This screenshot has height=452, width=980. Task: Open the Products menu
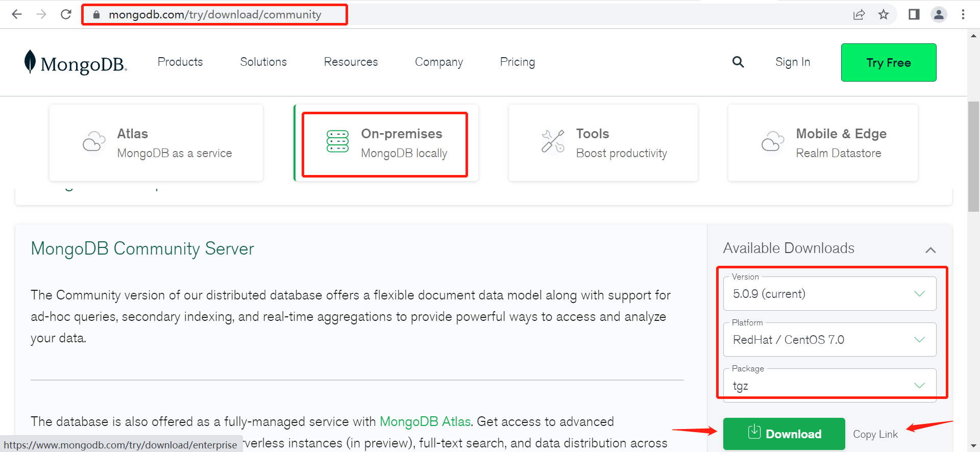point(180,62)
